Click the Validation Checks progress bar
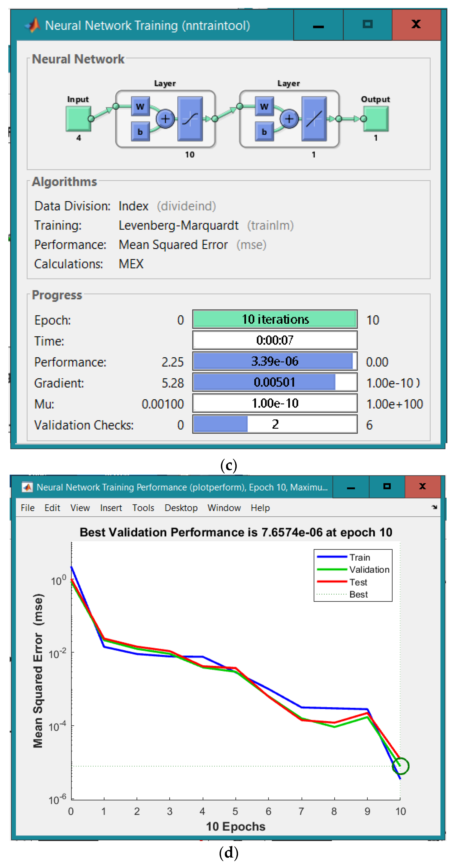 click(x=275, y=424)
